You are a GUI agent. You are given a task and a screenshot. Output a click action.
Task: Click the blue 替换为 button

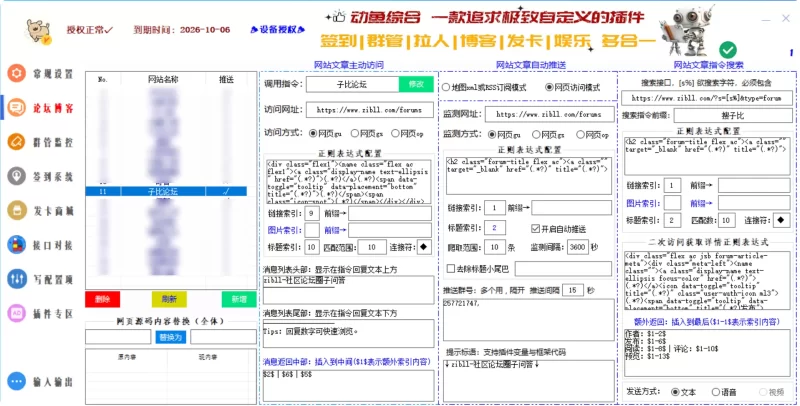click(x=170, y=337)
